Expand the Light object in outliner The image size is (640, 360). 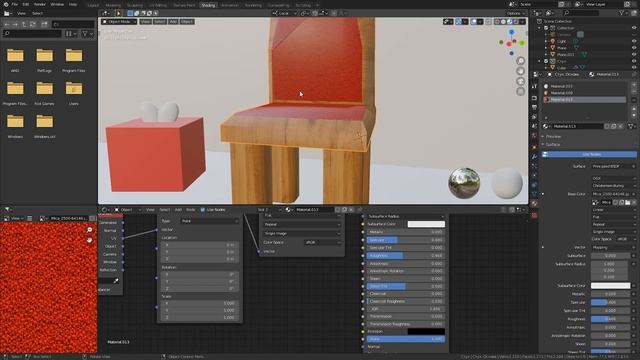coord(546,41)
